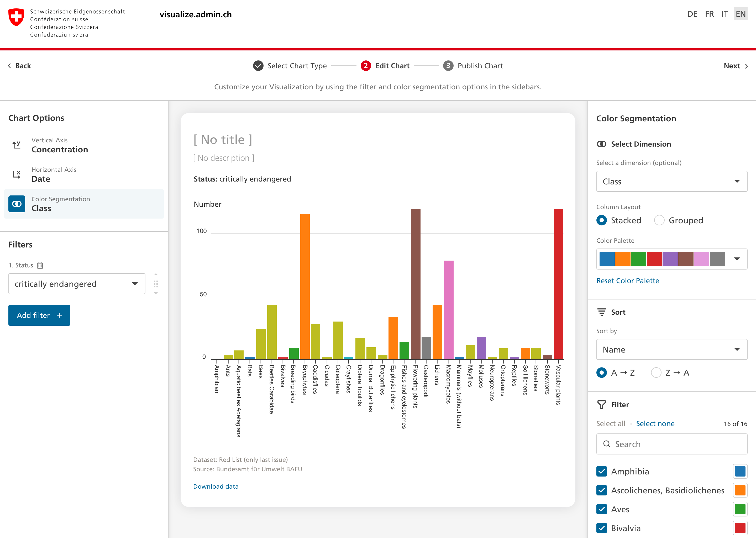Screen dimensions: 756x538
Task: Uncheck the Amphibia filter checkbox
Action: [x=601, y=472]
